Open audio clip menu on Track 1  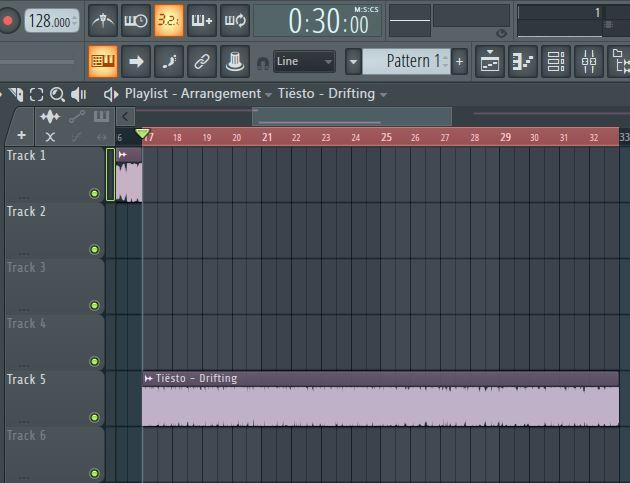123,155
